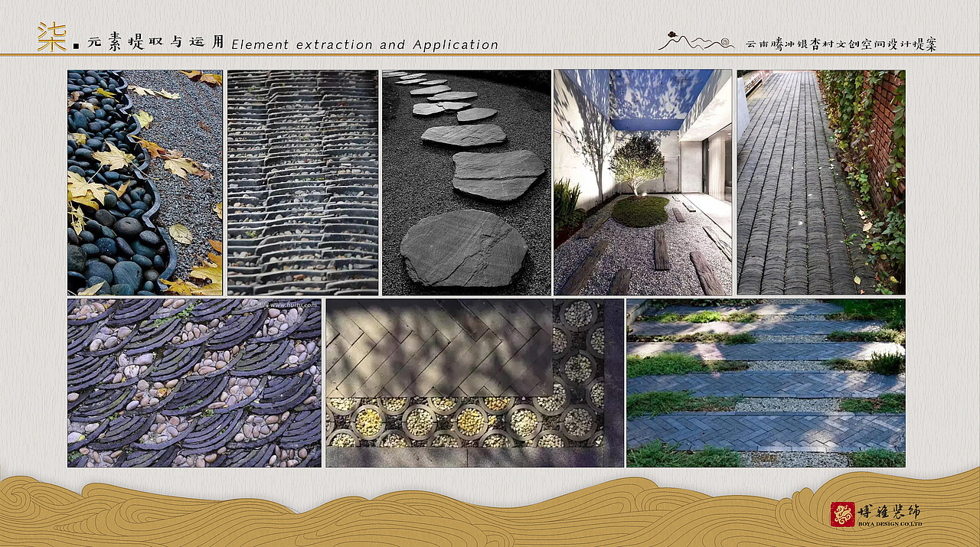Click the Chinese heading 元素提取与运用
This screenshot has height=547, width=980.
click(x=155, y=42)
